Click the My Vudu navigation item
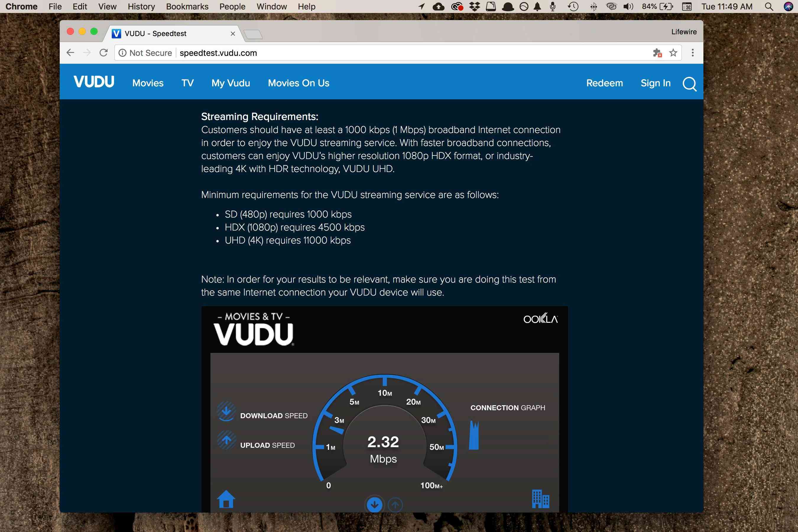Screen dimensions: 798x532 coord(230,82)
